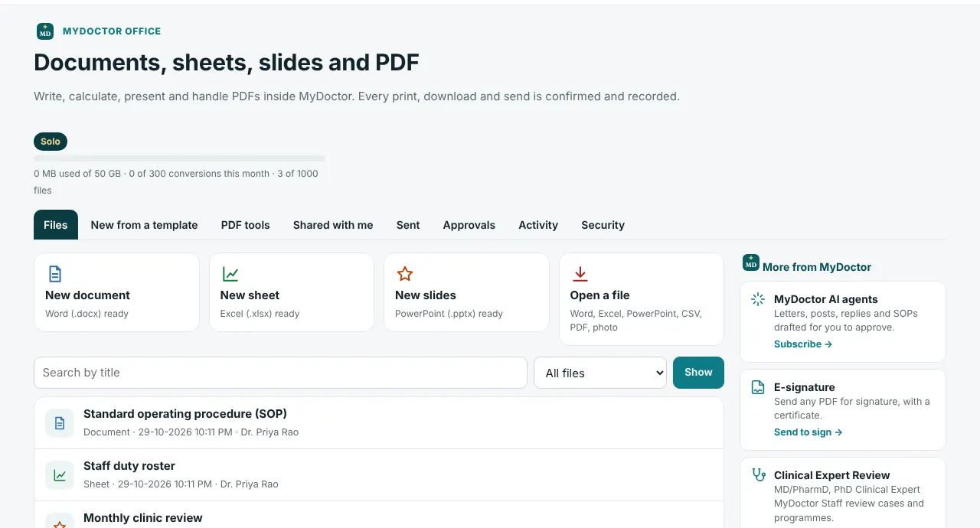Open the New from a template tab
The width and height of the screenshot is (980, 528).
(144, 225)
